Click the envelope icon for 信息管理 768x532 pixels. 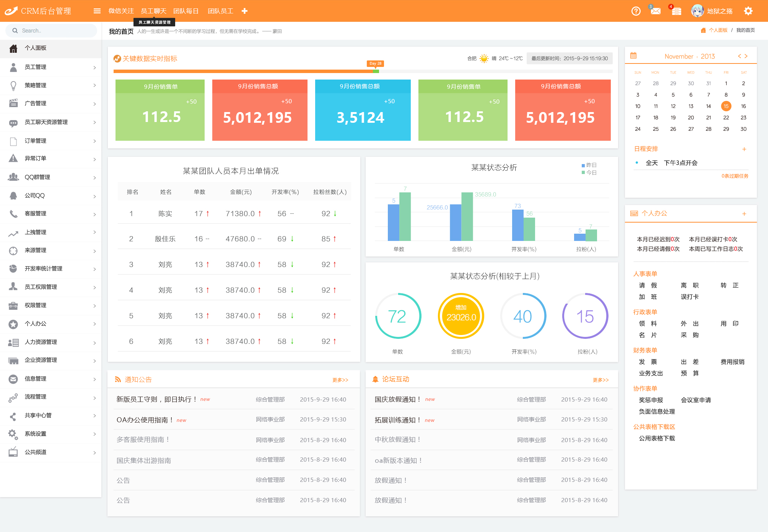(13, 379)
